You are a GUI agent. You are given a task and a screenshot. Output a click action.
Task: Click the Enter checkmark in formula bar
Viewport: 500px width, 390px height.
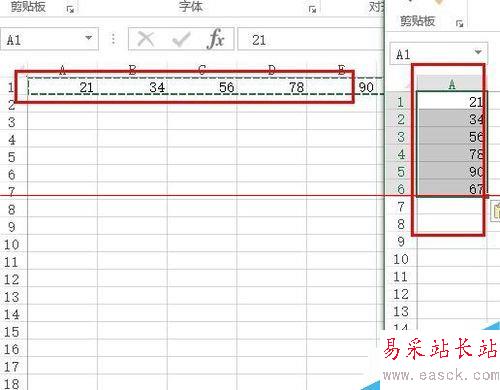point(182,39)
